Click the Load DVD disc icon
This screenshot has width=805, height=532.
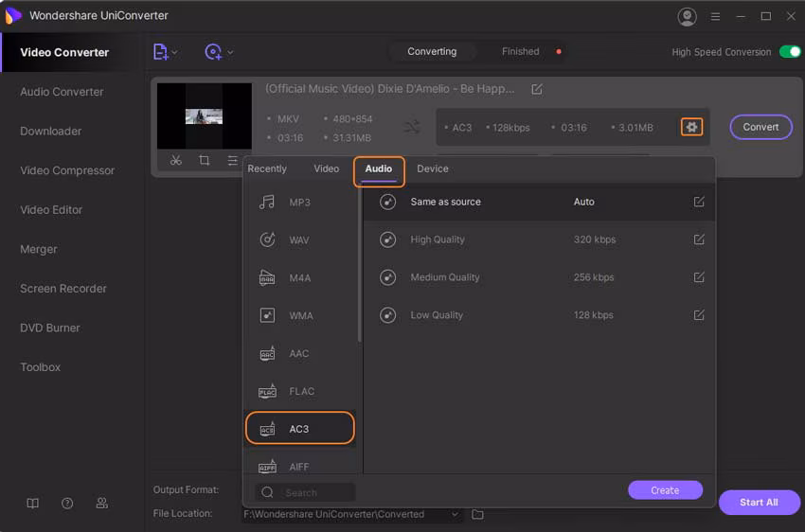pos(213,52)
